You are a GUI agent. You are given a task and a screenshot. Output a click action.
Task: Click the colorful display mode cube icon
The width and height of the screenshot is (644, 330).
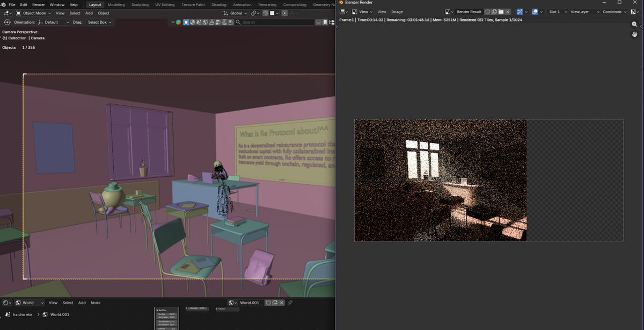click(x=178, y=22)
